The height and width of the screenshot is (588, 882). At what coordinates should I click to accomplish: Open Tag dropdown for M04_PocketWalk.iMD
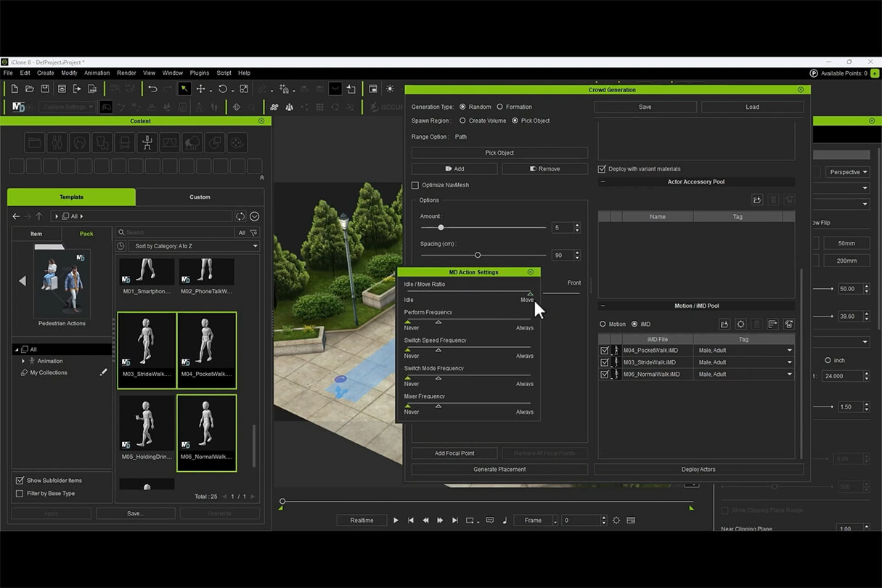point(789,351)
